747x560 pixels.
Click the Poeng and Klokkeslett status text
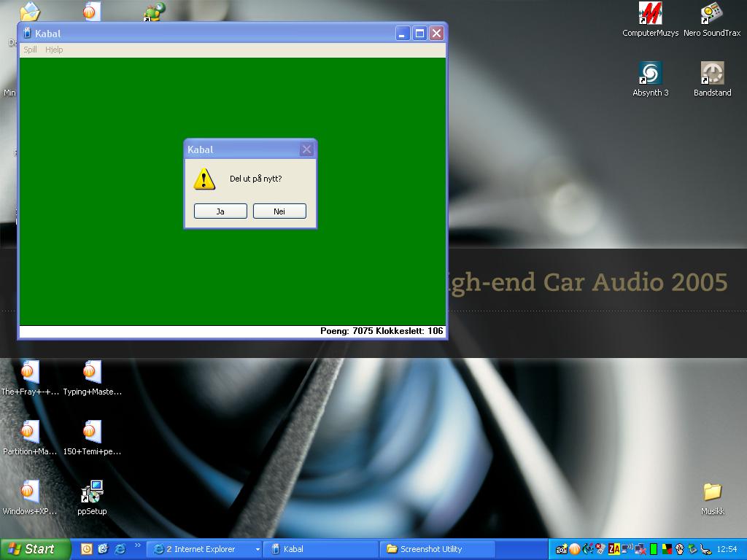382,331
